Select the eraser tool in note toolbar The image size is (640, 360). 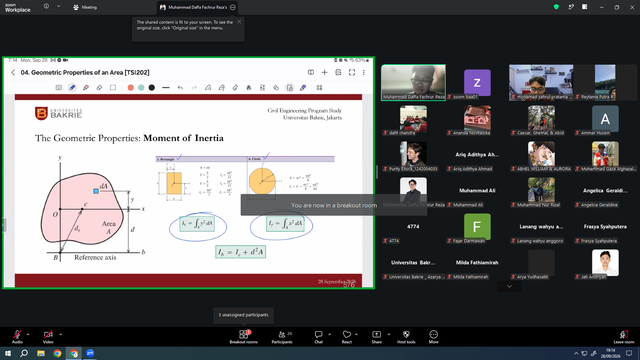pos(99,87)
